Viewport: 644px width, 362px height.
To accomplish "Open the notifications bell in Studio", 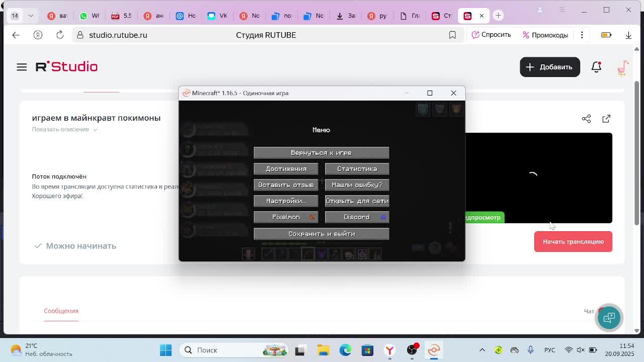I will coord(596,67).
